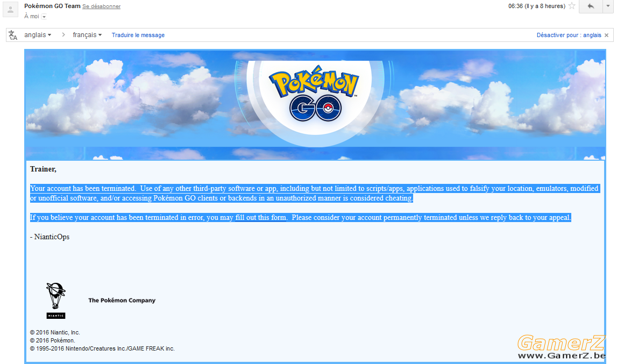Reply to the email with arrow button
Image resolution: width=617 pixels, height=364 pixels.
click(590, 6)
